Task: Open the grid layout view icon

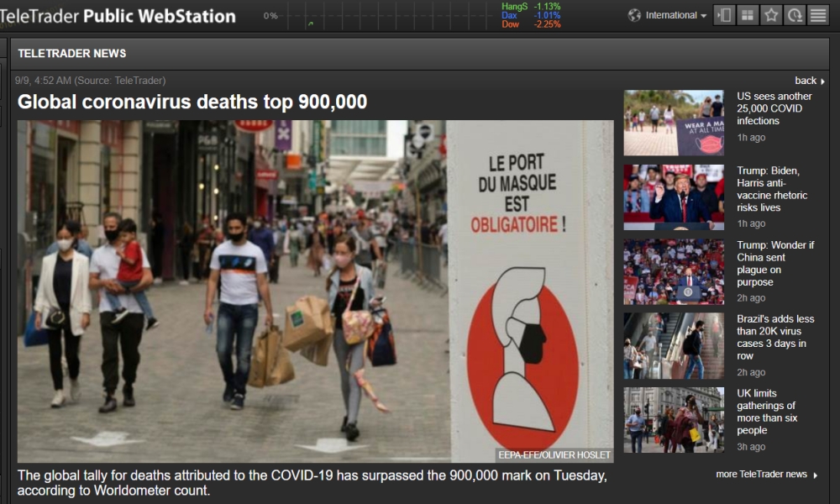Action: (x=748, y=15)
